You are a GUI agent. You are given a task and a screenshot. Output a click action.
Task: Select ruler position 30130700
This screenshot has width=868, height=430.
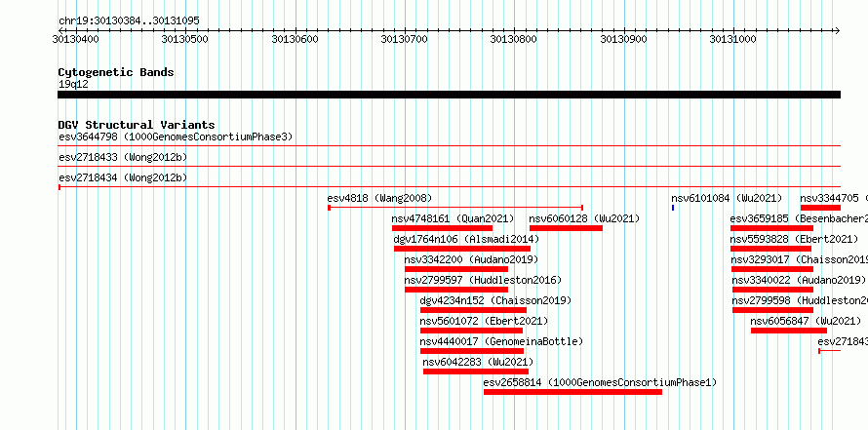pos(405,39)
